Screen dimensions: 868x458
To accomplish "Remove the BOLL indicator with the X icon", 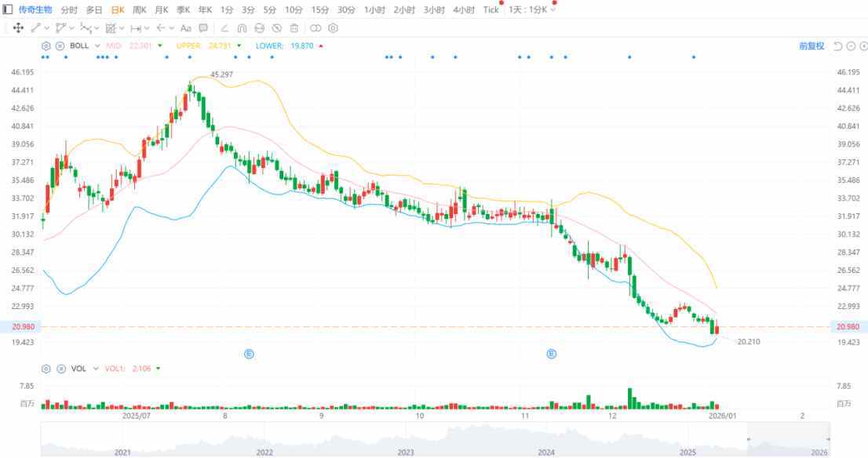I will pos(60,46).
